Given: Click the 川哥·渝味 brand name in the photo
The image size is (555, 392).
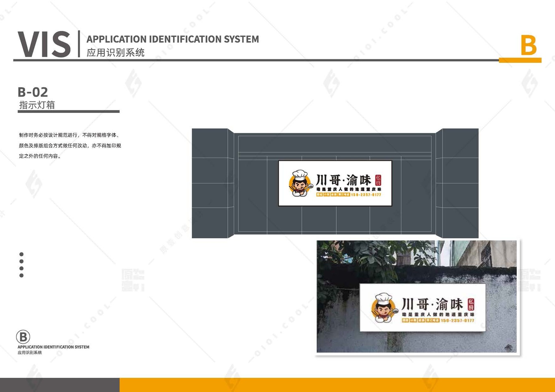Looking at the screenshot, I should coord(432,304).
